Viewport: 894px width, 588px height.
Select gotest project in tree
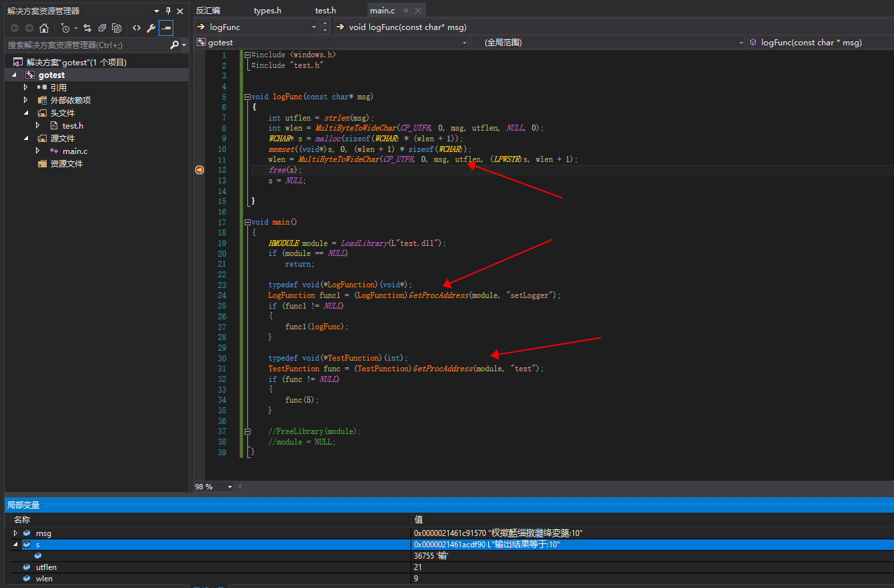pyautogui.click(x=51, y=75)
